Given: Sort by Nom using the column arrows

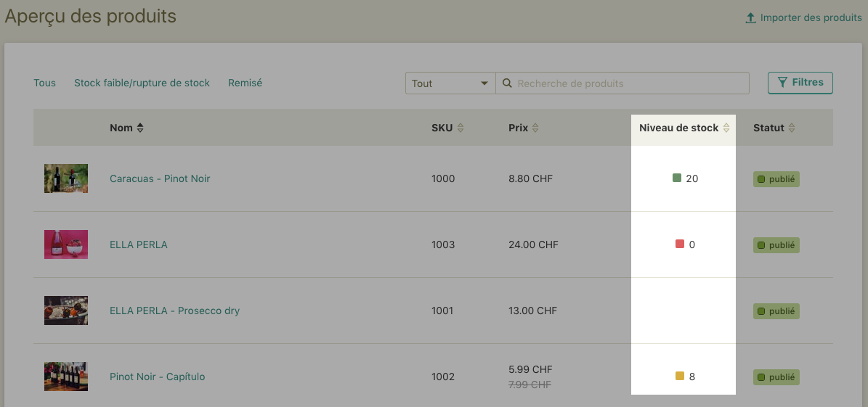Looking at the screenshot, I should 140,128.
